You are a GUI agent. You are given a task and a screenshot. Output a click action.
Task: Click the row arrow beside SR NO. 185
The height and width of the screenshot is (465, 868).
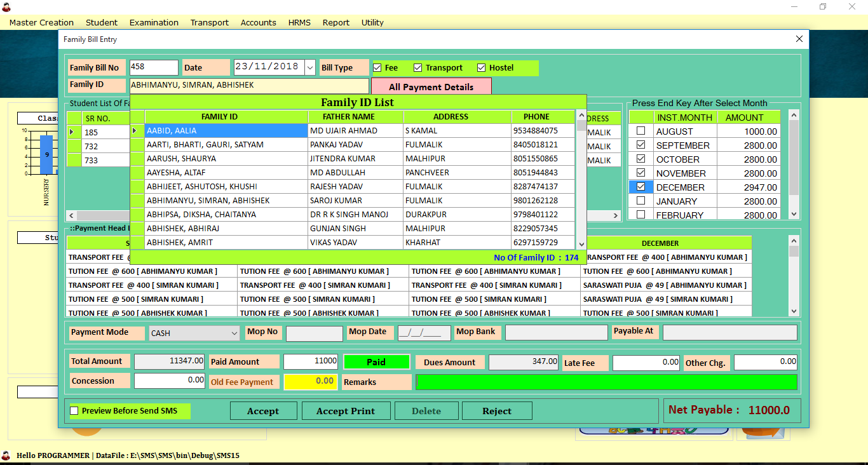click(72, 132)
